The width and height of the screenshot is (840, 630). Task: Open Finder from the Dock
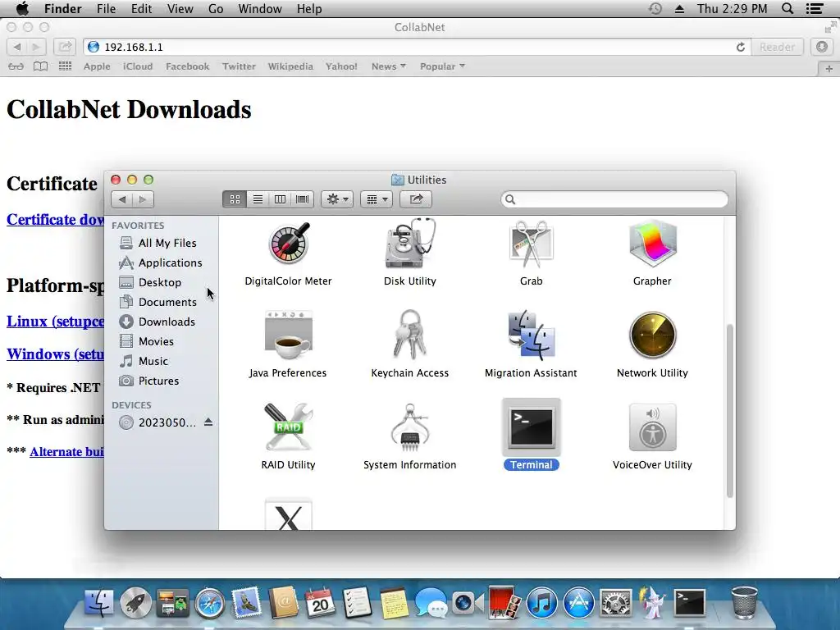[x=98, y=603]
